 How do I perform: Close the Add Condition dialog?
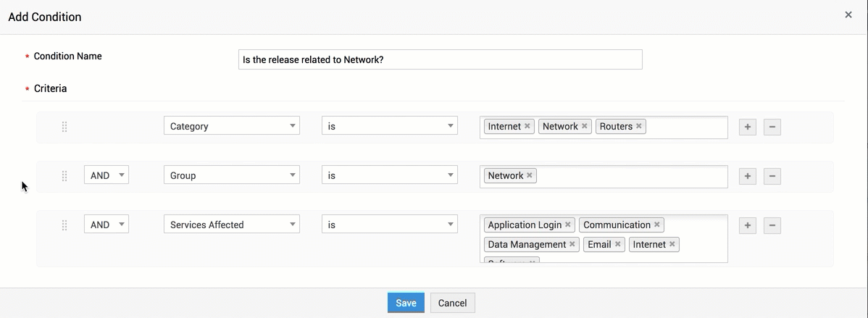tap(848, 14)
